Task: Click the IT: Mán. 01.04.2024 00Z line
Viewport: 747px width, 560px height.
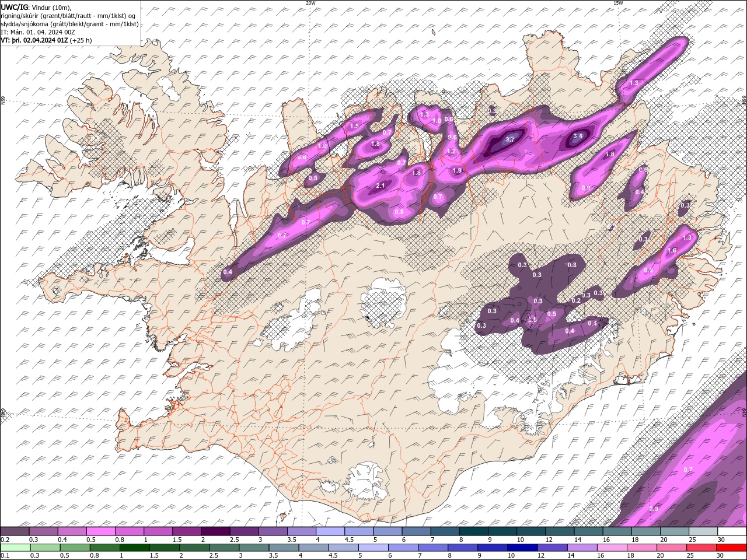Action: 39,32
